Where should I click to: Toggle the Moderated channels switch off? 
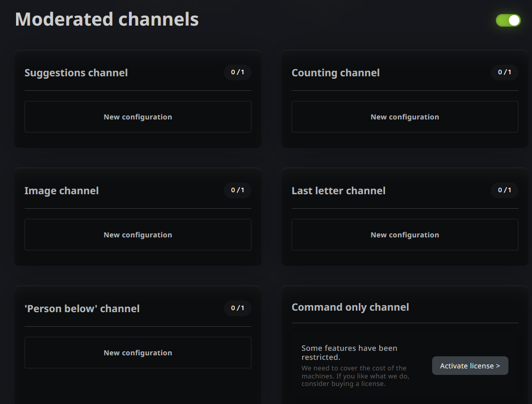(x=508, y=20)
